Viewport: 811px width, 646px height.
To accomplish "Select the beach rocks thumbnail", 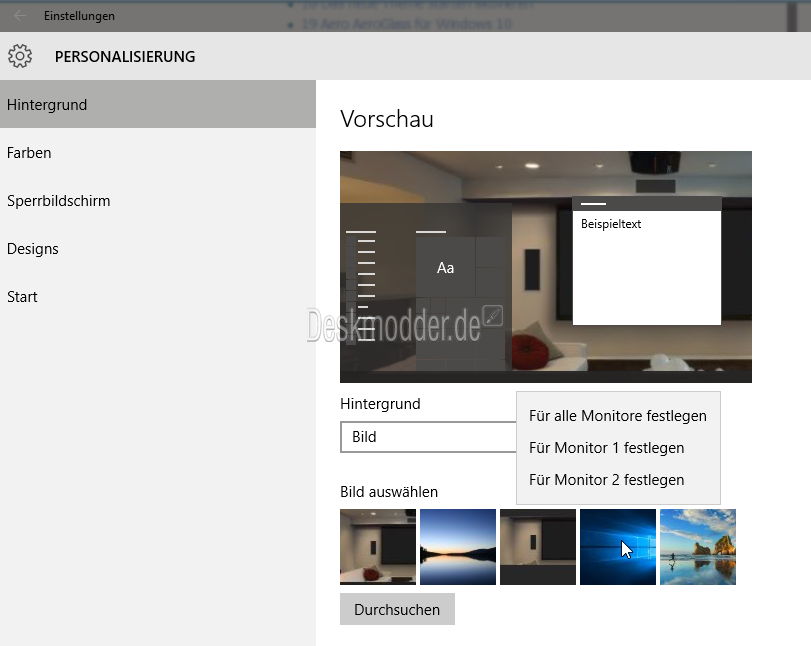I will 698,547.
